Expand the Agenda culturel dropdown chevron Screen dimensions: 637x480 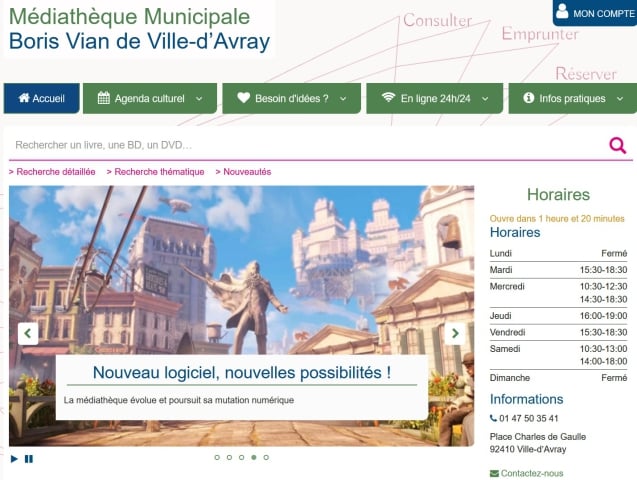click(199, 99)
